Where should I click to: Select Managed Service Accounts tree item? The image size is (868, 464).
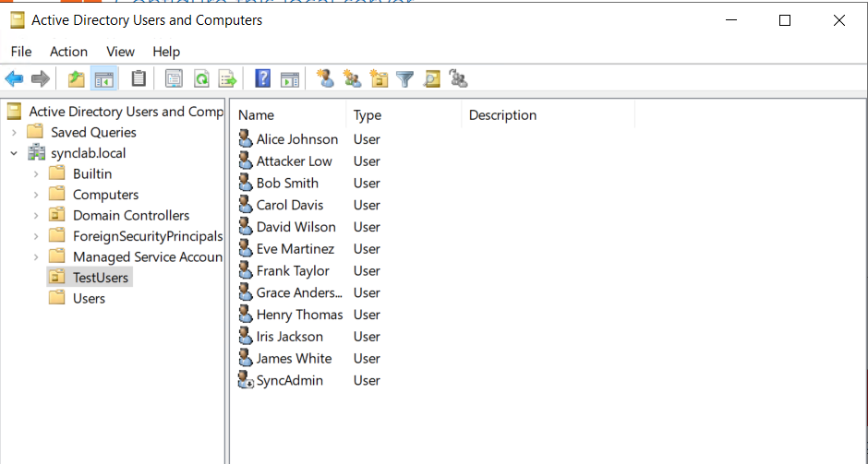pos(148,256)
